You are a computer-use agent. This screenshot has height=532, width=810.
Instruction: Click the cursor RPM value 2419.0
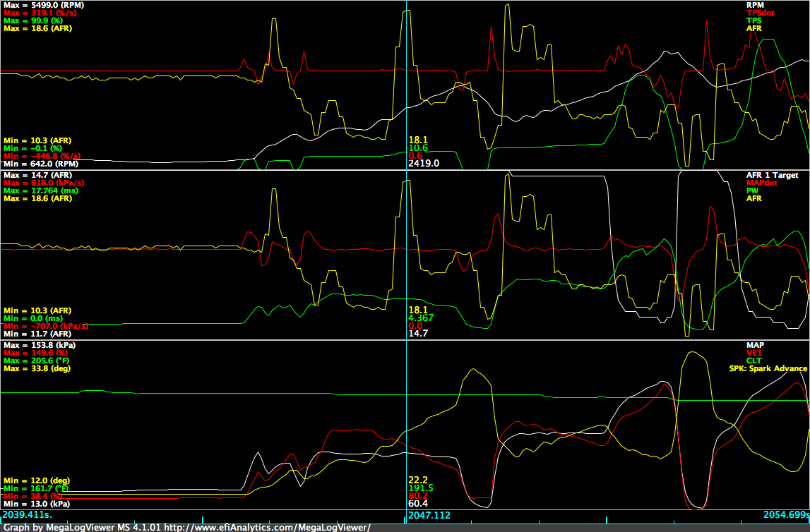424,164
